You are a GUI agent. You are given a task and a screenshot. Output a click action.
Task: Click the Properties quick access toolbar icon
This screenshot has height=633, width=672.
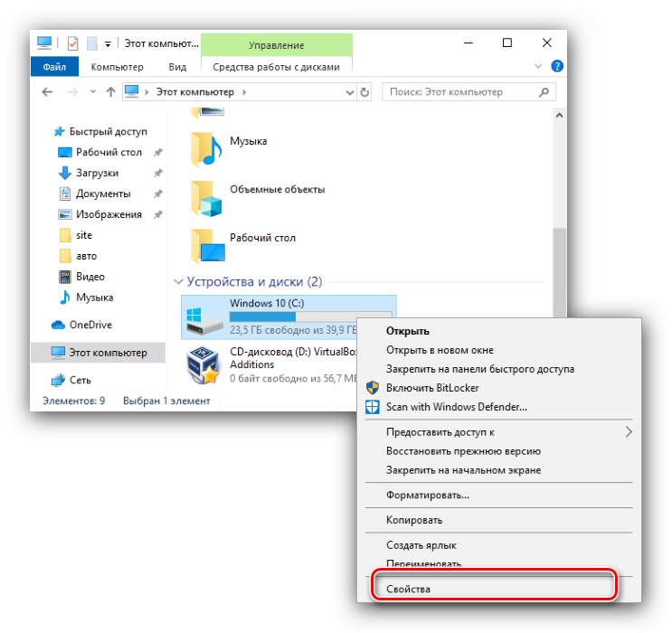[x=73, y=43]
